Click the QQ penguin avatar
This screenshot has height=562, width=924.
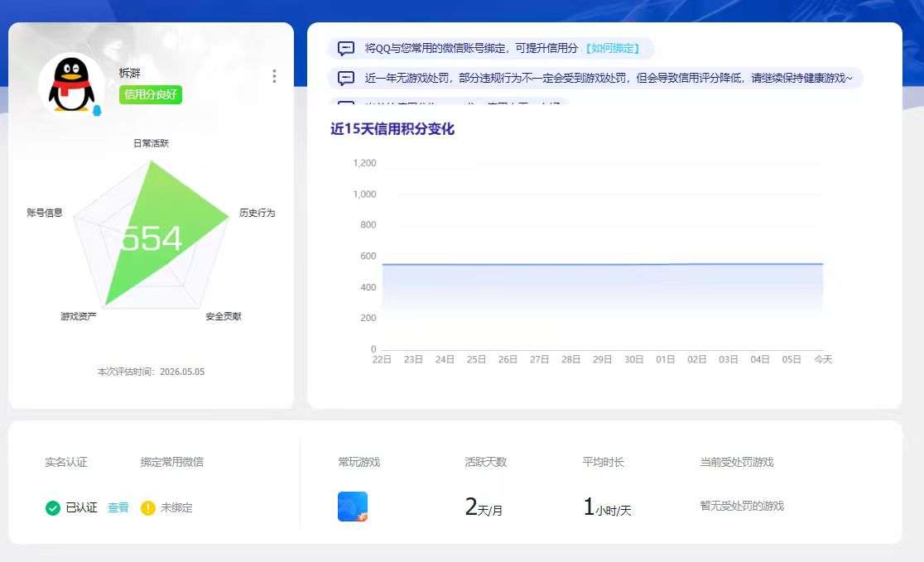point(72,84)
